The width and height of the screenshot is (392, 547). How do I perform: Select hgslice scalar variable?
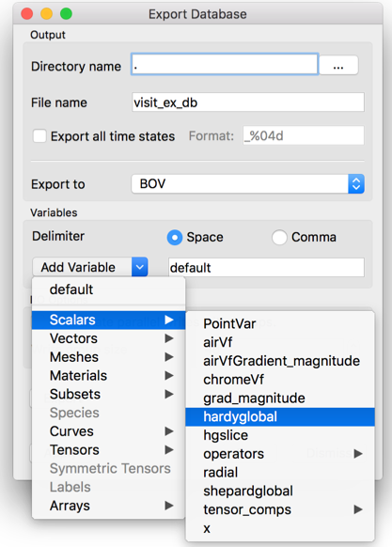click(280, 435)
